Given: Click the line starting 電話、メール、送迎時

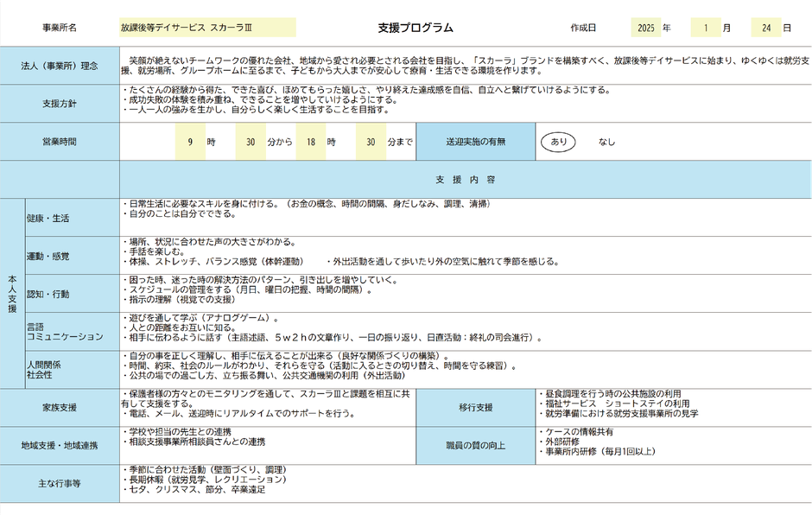Looking at the screenshot, I should click(240, 413).
